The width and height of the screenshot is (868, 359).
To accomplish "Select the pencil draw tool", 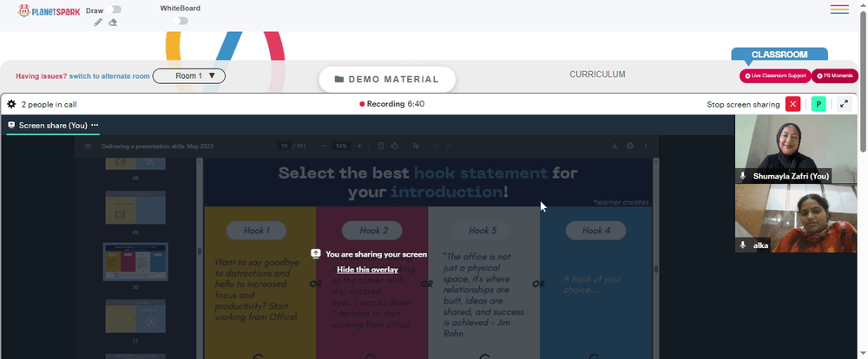I will [x=98, y=23].
